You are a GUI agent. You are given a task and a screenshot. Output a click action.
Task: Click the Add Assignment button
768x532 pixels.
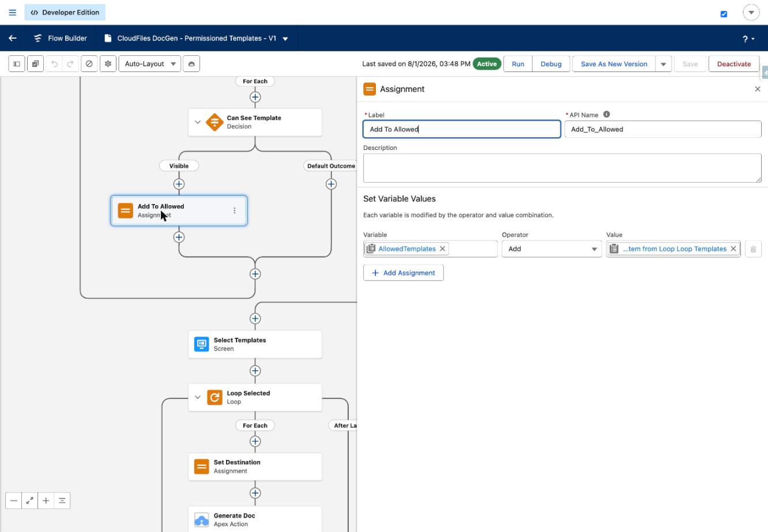404,273
